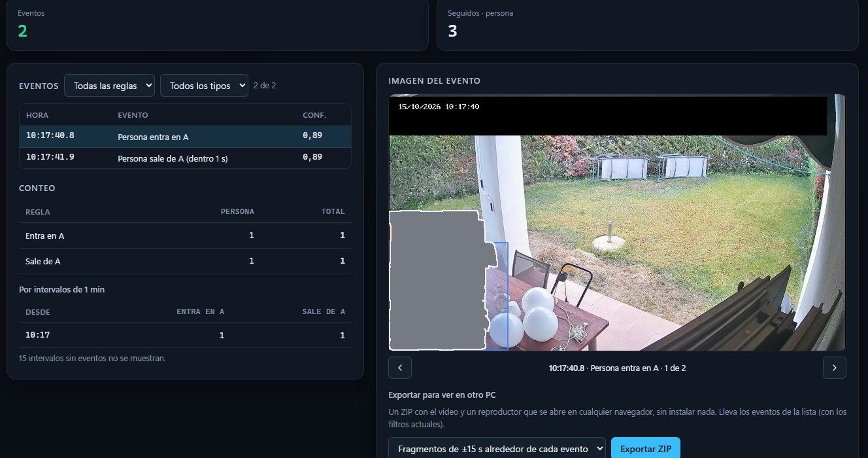Click the CONTEO section heading
Image resolution: width=868 pixels, height=458 pixels.
(37, 188)
